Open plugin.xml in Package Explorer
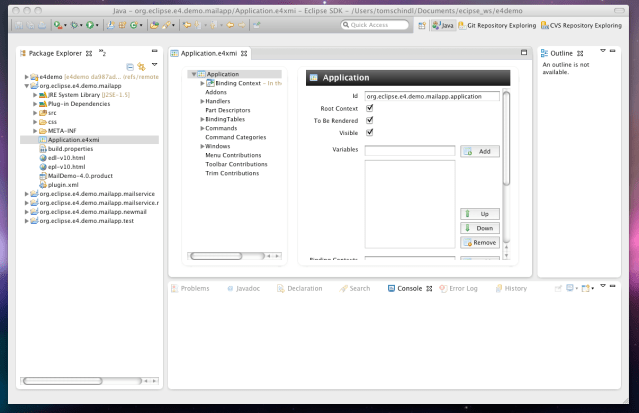This screenshot has height=413, width=639. 62,185
